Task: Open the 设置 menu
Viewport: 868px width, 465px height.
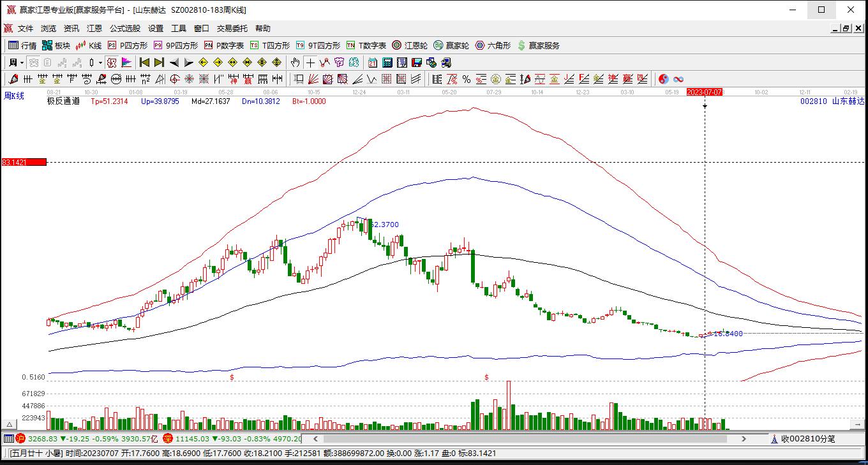Action: pos(156,28)
